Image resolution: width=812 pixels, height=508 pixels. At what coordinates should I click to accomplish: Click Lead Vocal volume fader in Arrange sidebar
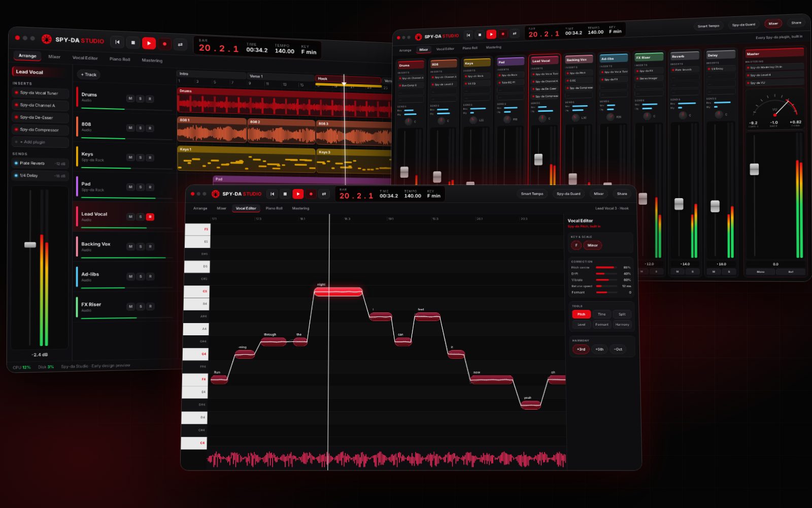pos(30,245)
